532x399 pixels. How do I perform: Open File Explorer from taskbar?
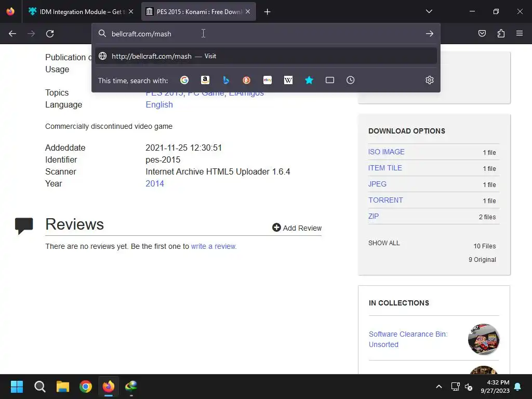63,387
